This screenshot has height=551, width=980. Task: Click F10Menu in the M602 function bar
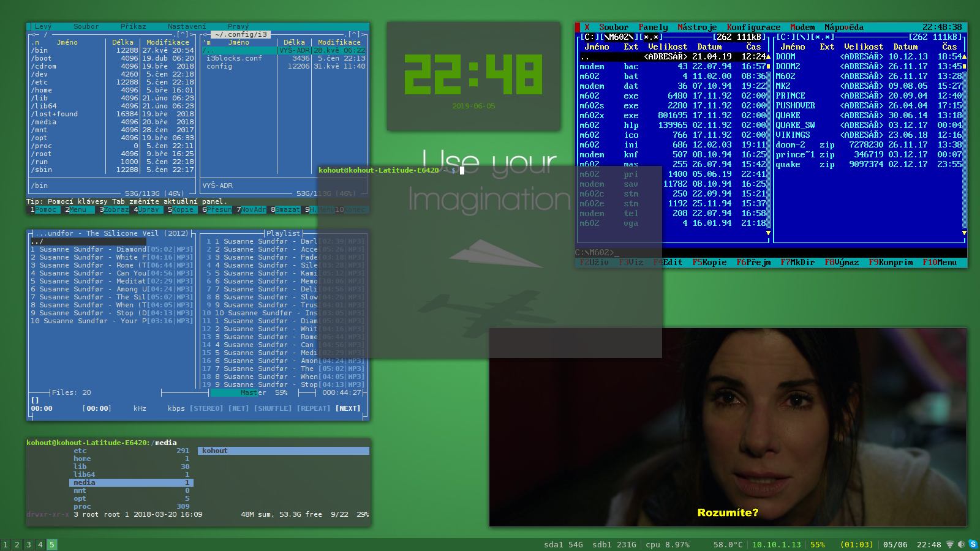tap(940, 262)
